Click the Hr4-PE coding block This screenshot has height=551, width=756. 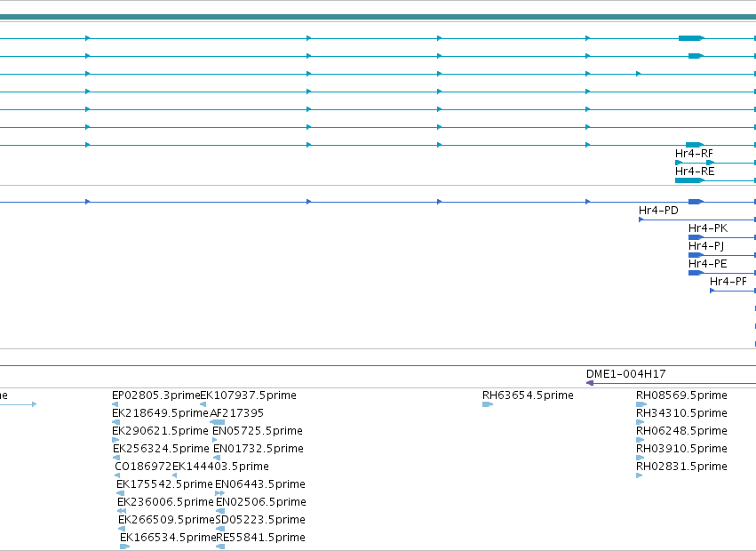(696, 273)
